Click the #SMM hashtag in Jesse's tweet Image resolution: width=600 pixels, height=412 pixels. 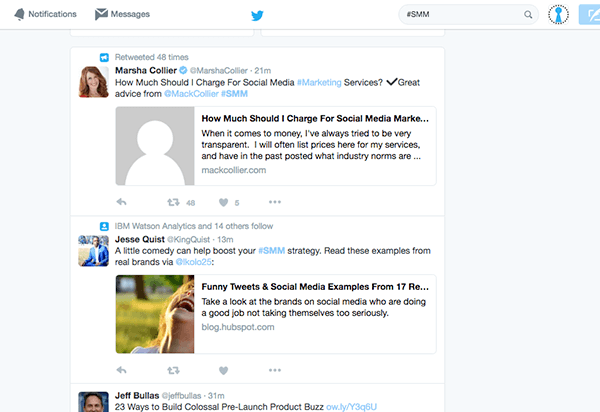click(272, 251)
